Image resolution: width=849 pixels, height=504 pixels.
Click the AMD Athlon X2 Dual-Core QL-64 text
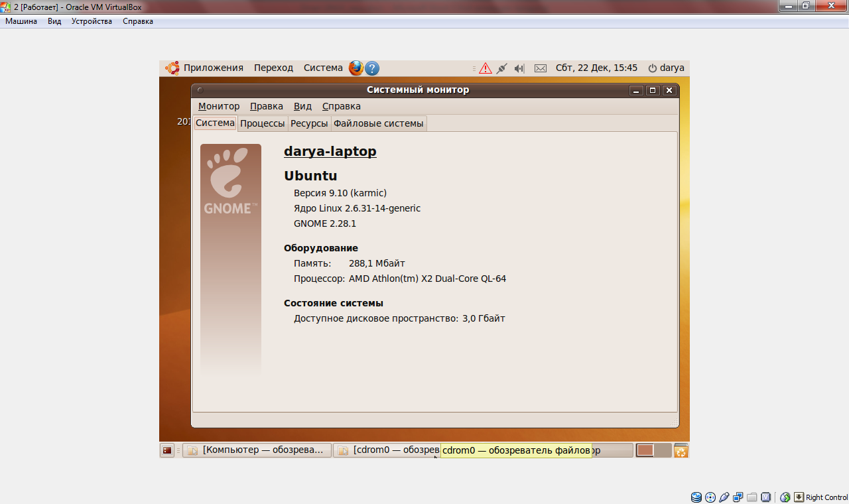tap(427, 279)
